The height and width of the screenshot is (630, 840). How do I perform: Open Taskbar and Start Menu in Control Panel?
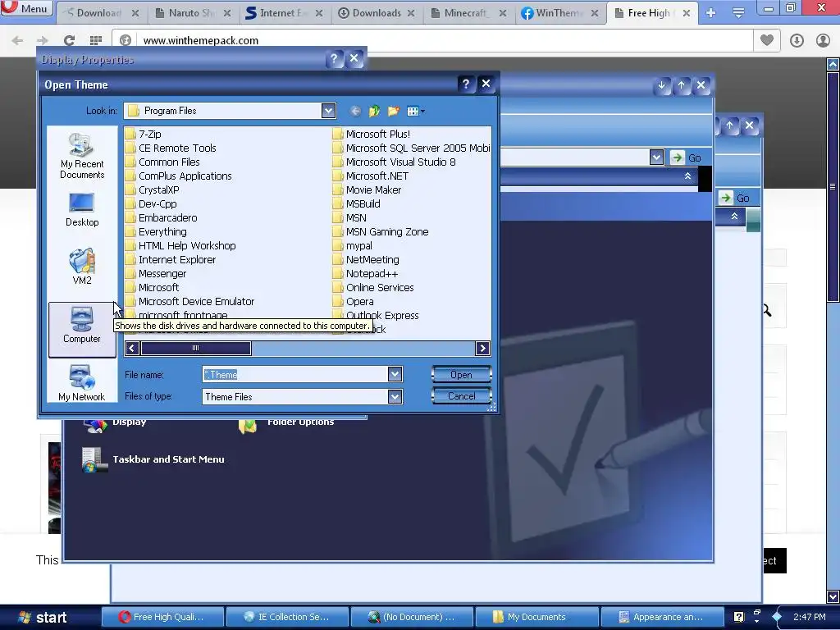(x=153, y=459)
